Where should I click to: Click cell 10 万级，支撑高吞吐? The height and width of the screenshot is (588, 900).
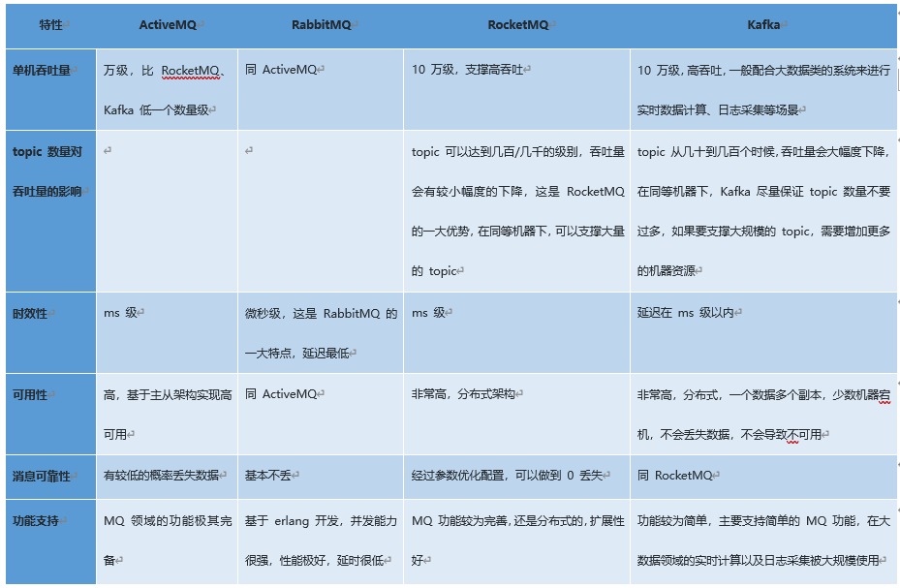pyautogui.click(x=517, y=89)
